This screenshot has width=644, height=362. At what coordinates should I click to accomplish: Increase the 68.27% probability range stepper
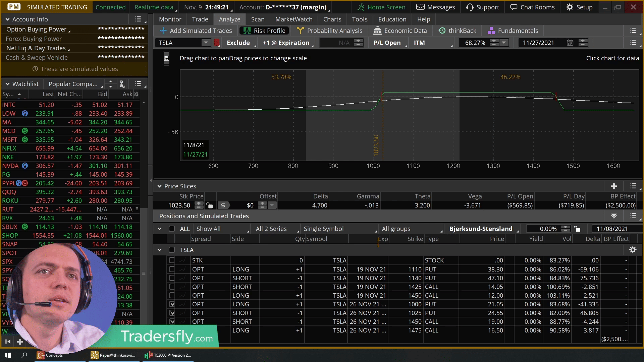click(494, 41)
